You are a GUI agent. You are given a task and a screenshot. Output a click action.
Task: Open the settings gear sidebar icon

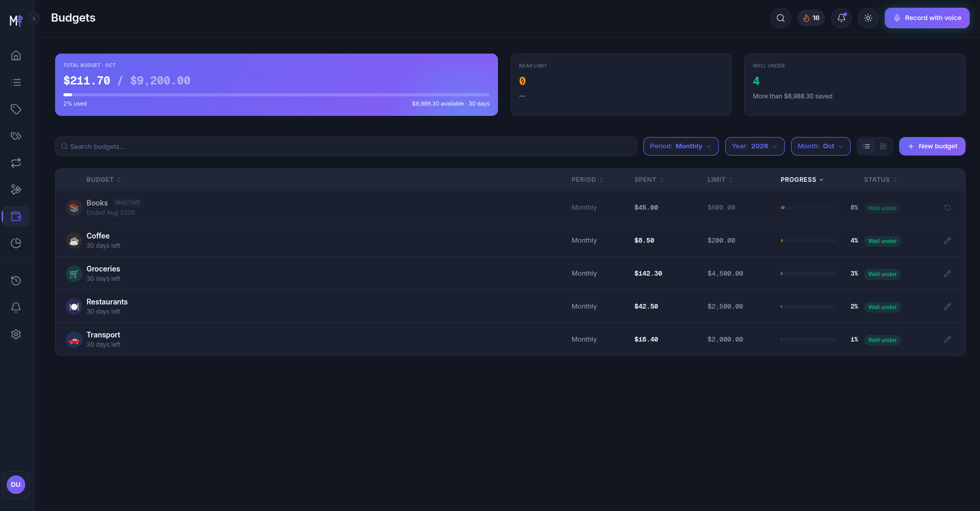16,334
